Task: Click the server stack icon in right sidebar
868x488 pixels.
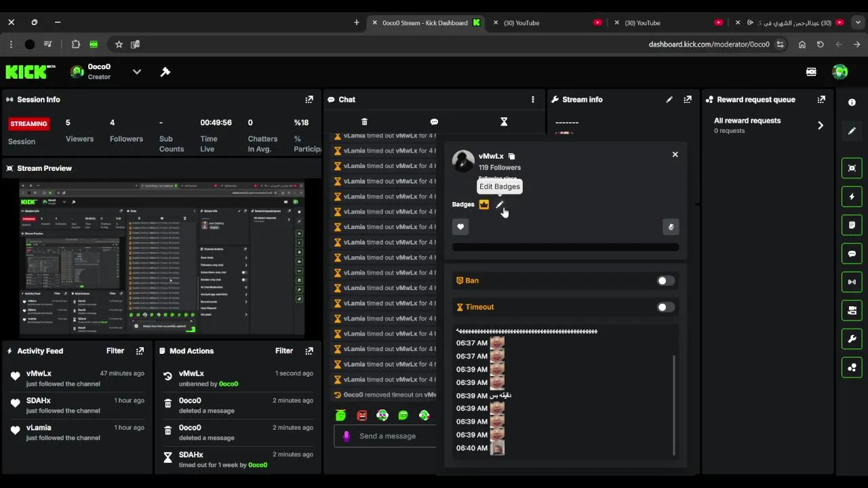Action: [852, 310]
